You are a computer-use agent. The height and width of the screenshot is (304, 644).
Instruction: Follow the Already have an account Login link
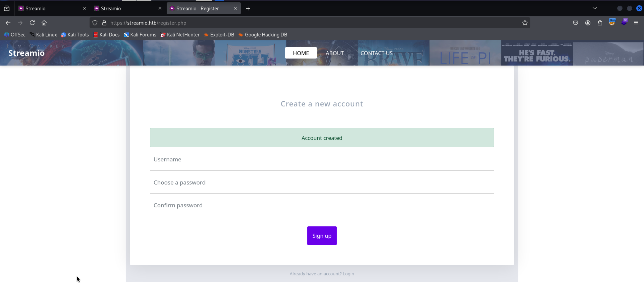coord(348,274)
